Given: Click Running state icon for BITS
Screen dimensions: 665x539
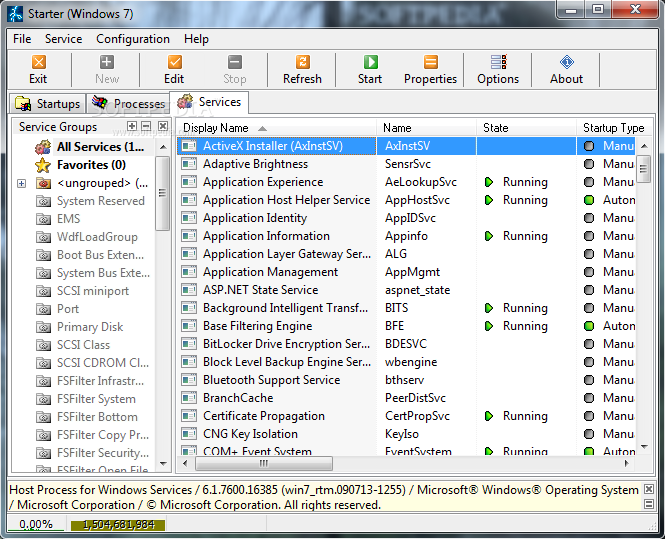Looking at the screenshot, I should pyautogui.click(x=489, y=308).
